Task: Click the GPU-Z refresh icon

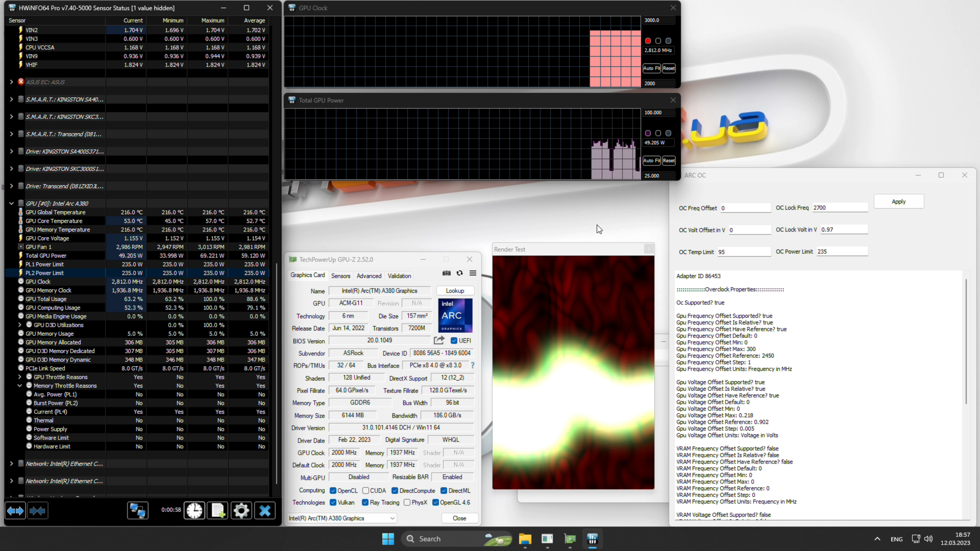Action: [460, 273]
